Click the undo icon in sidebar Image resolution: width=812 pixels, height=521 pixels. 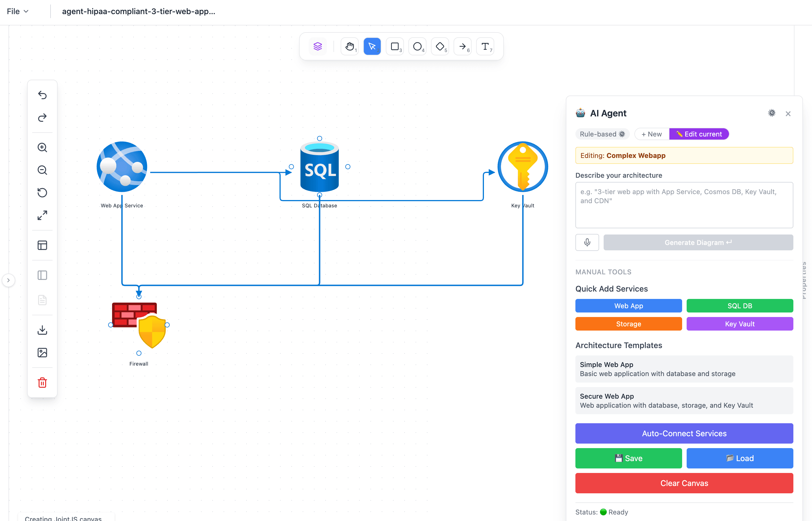click(42, 95)
